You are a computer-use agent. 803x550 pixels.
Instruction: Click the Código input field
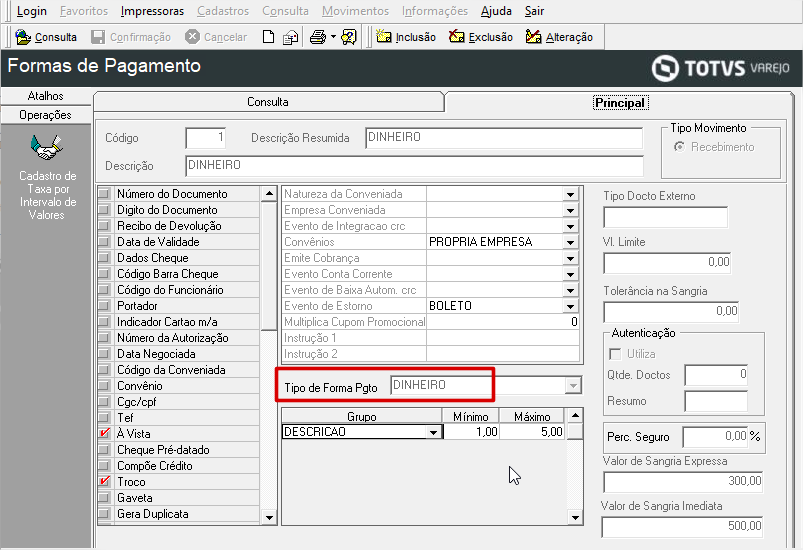(205, 138)
